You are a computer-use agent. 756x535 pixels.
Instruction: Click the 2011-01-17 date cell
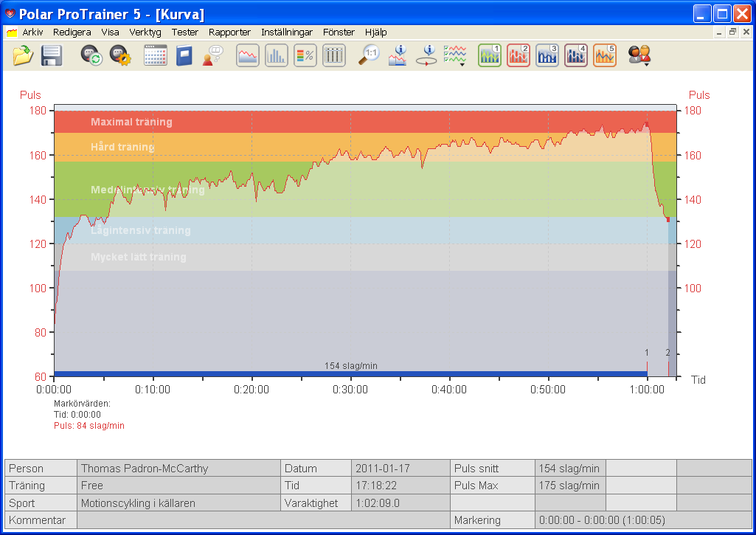point(400,469)
